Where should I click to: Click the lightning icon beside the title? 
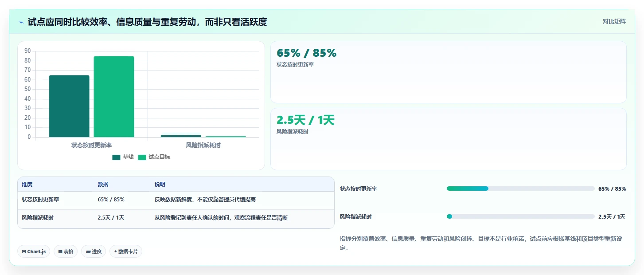coord(21,22)
